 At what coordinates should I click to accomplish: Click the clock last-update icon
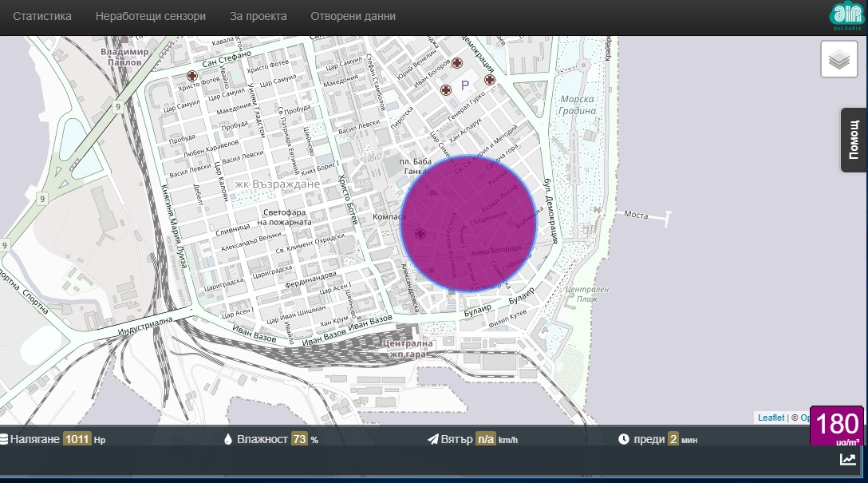point(624,439)
